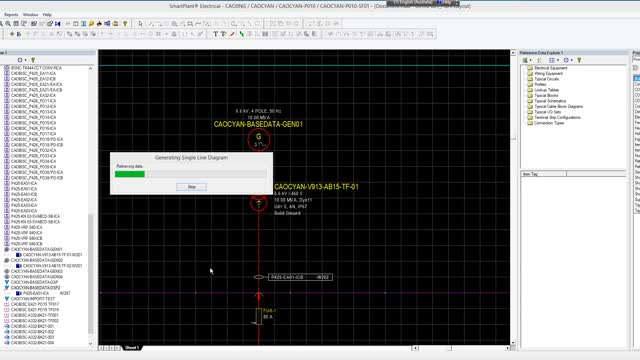640x360 pixels.
Task: Expand the Typical Circuits folder
Action: pyautogui.click(x=543, y=79)
